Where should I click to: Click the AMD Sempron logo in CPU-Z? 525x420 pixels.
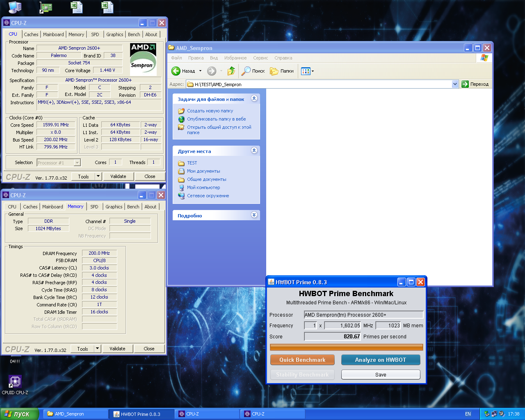tap(143, 59)
